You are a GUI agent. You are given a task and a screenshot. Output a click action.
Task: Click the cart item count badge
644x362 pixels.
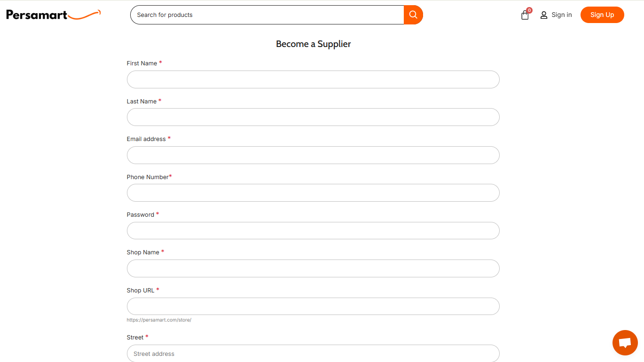[x=529, y=10]
